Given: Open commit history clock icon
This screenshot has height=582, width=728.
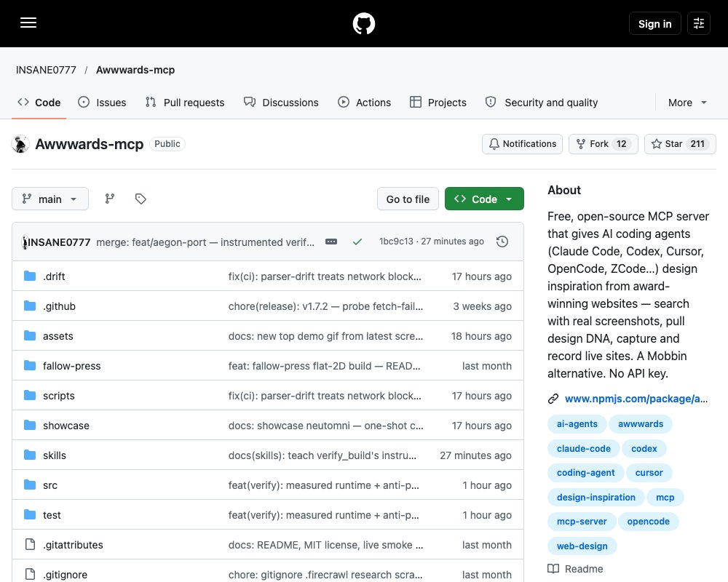Looking at the screenshot, I should (502, 242).
